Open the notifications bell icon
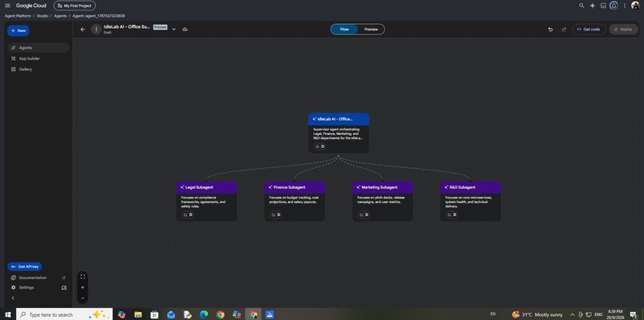Image resolution: width=644 pixels, height=320 pixels. pyautogui.click(x=614, y=6)
